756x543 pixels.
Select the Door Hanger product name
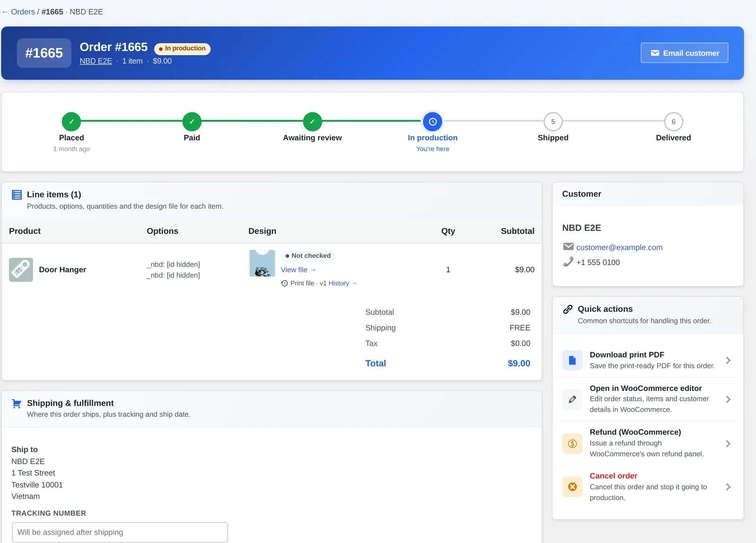[x=62, y=270]
